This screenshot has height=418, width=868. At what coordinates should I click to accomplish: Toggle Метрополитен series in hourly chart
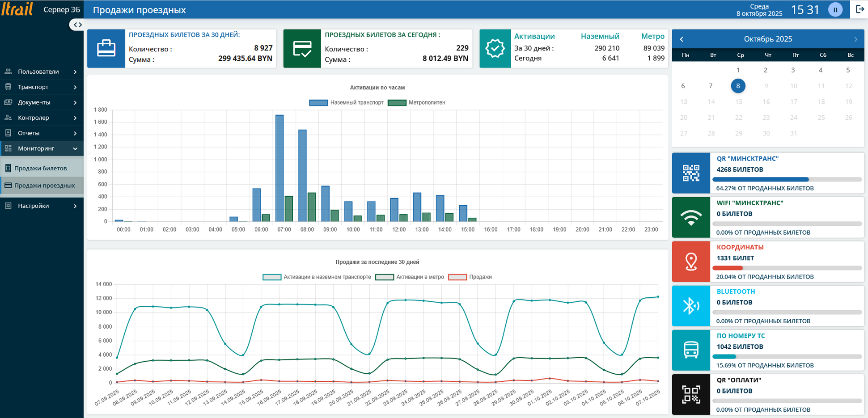tap(417, 103)
